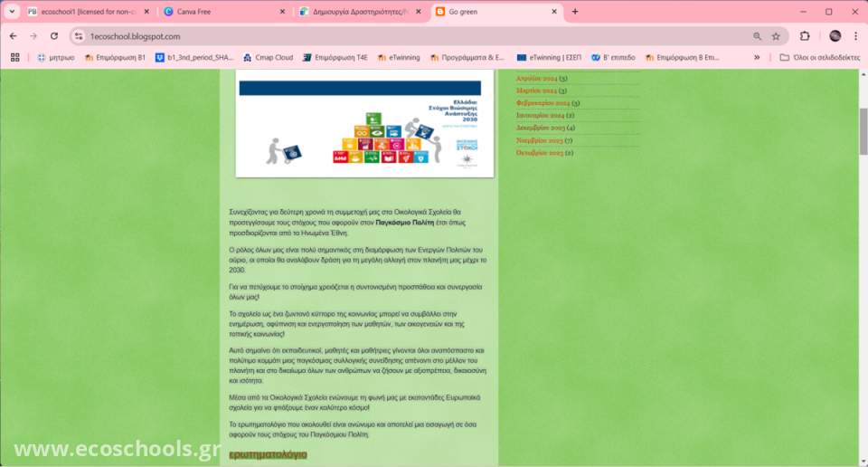This screenshot has width=868, height=467.
Task: Open new tab with plus button
Action: coord(575,12)
